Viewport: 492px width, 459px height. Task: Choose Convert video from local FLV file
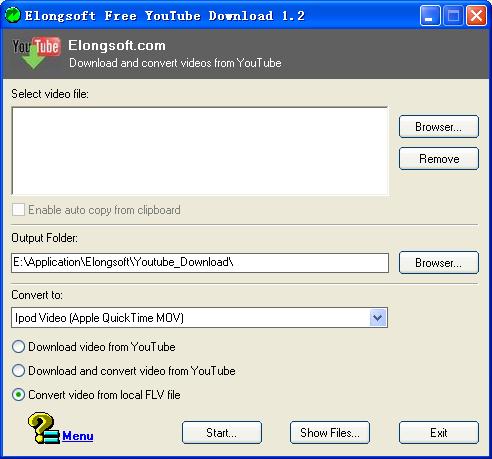(18, 395)
